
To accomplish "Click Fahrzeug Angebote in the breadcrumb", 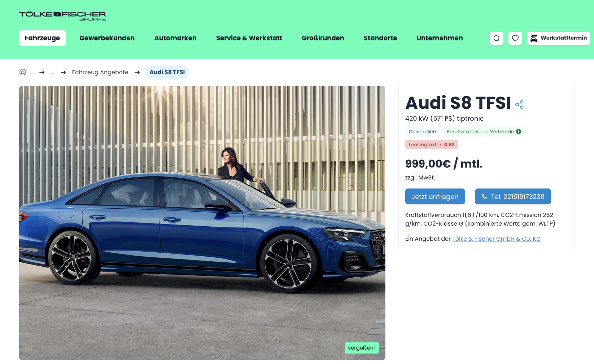I will pos(100,72).
